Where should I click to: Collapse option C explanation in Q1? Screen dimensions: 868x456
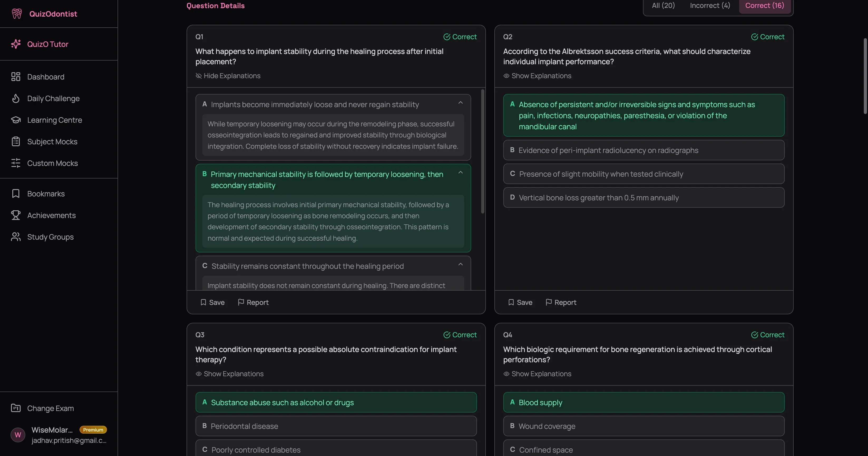[x=460, y=264]
